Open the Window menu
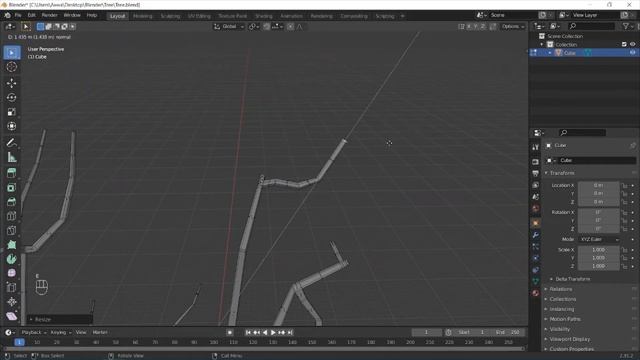The width and height of the screenshot is (640, 360). tap(72, 15)
